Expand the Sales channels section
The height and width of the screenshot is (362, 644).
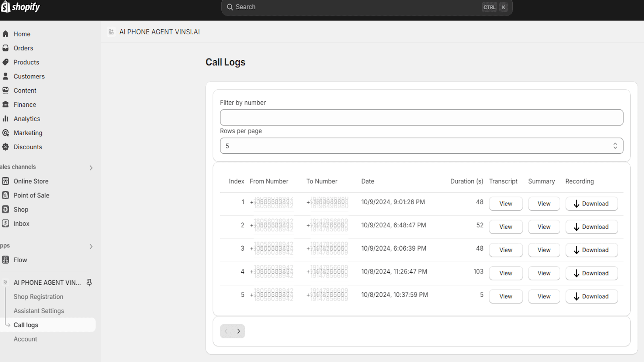pyautogui.click(x=91, y=167)
